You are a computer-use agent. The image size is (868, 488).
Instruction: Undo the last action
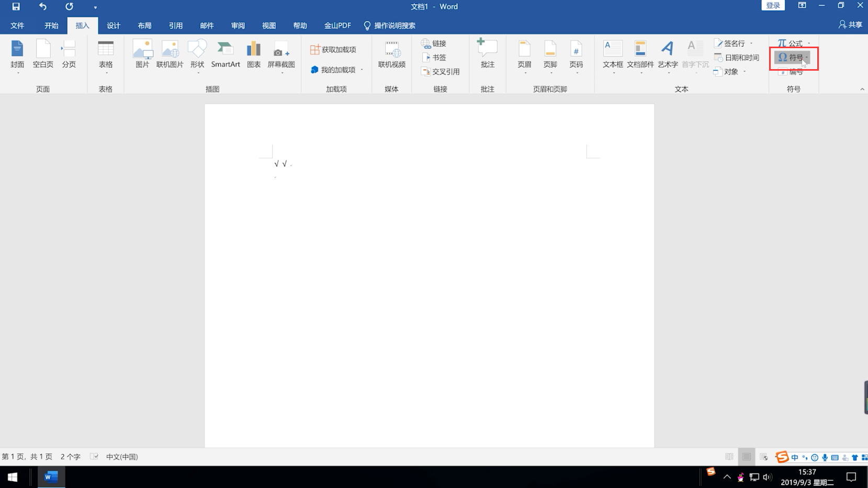[x=43, y=7]
